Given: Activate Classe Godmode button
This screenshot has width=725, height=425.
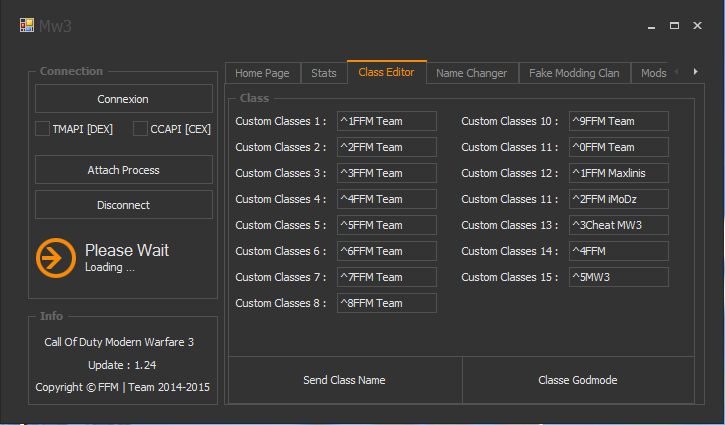Looking at the screenshot, I should point(578,380).
